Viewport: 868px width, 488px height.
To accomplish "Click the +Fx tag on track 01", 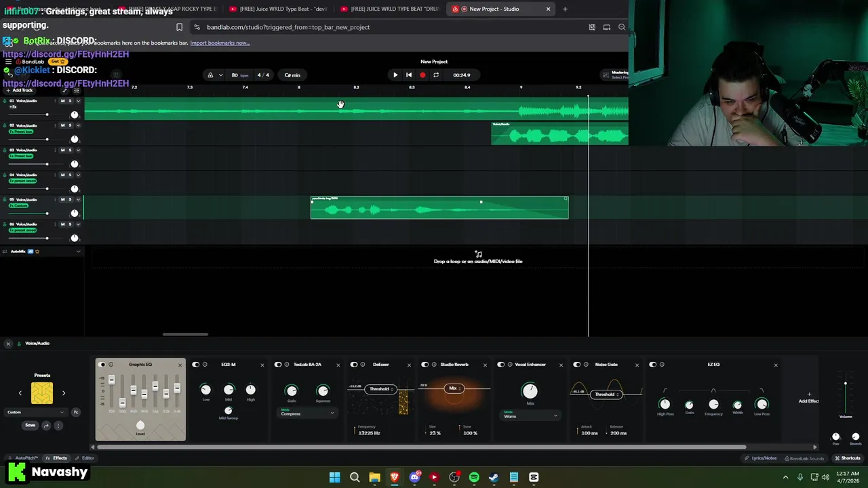I will (x=13, y=107).
